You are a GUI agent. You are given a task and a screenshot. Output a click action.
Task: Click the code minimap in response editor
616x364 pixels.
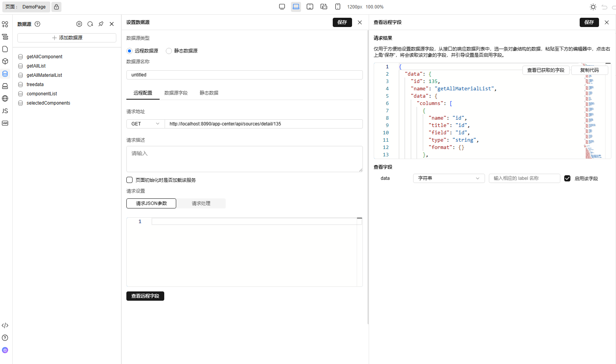tap(594, 111)
